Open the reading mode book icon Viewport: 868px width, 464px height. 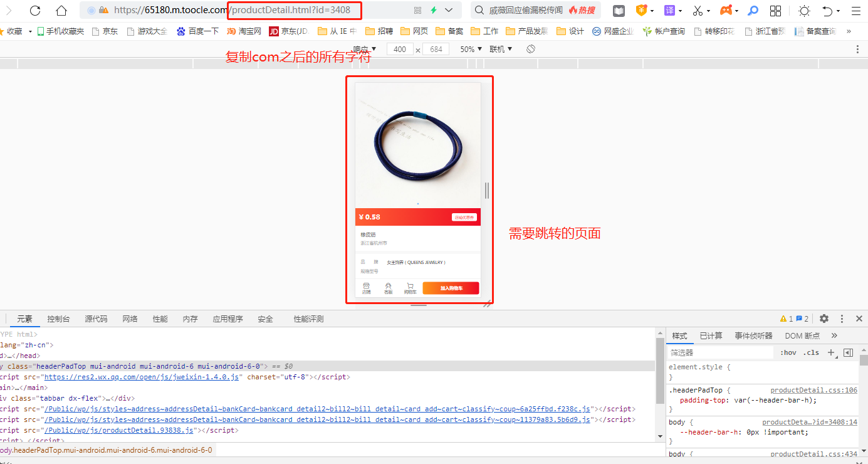tap(619, 11)
